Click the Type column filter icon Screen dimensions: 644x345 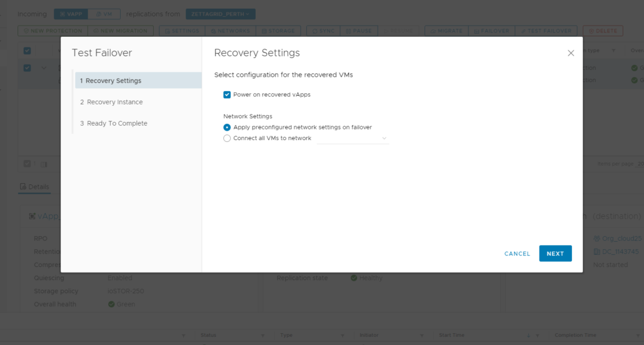tap(343, 336)
